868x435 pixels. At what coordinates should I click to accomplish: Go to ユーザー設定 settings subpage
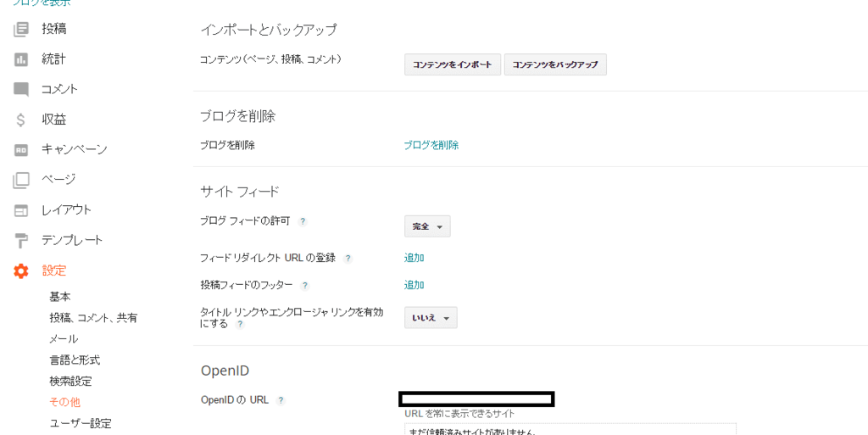(x=81, y=424)
